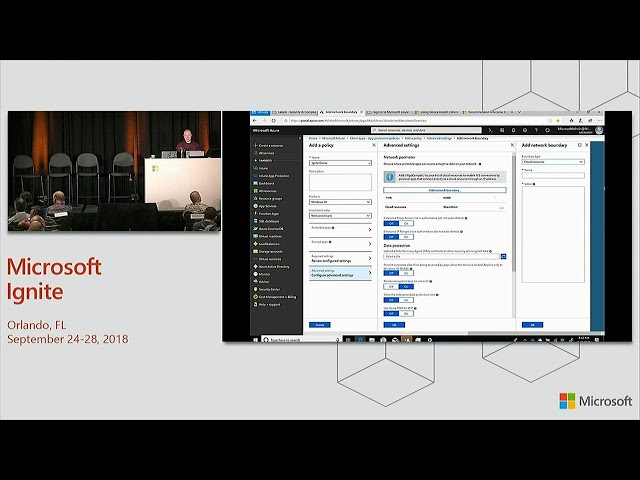Expand the Exempt apps row
Image resolution: width=640 pixels, height=480 pixels.
pos(340,244)
